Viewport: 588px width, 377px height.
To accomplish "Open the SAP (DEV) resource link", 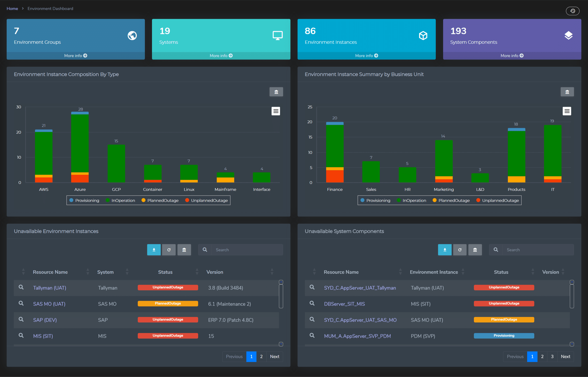I will [x=45, y=320].
